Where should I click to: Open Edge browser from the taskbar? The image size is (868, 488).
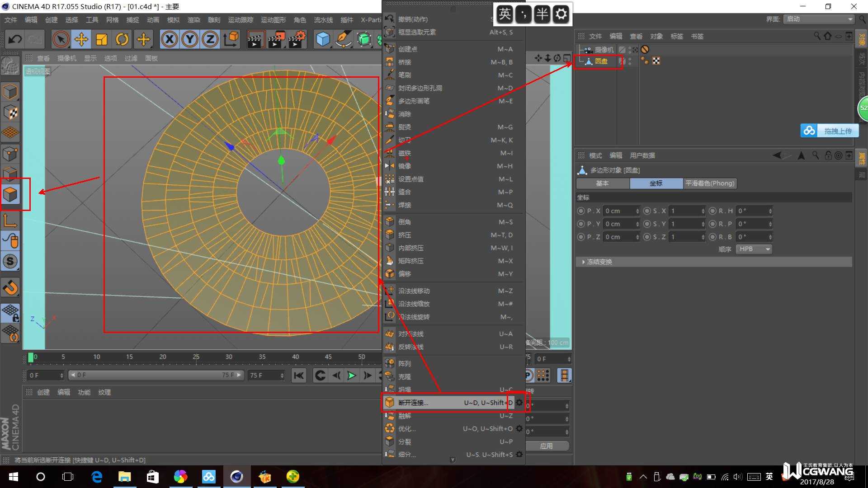[x=97, y=477]
